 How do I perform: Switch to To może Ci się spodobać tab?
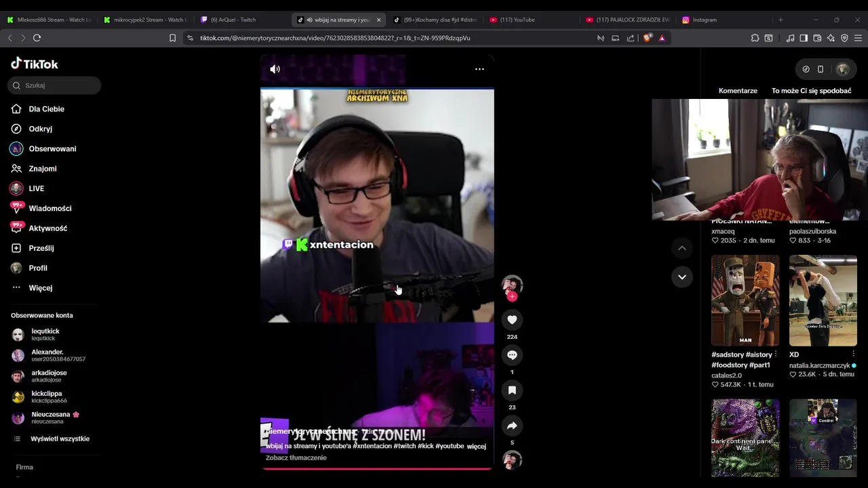[811, 91]
